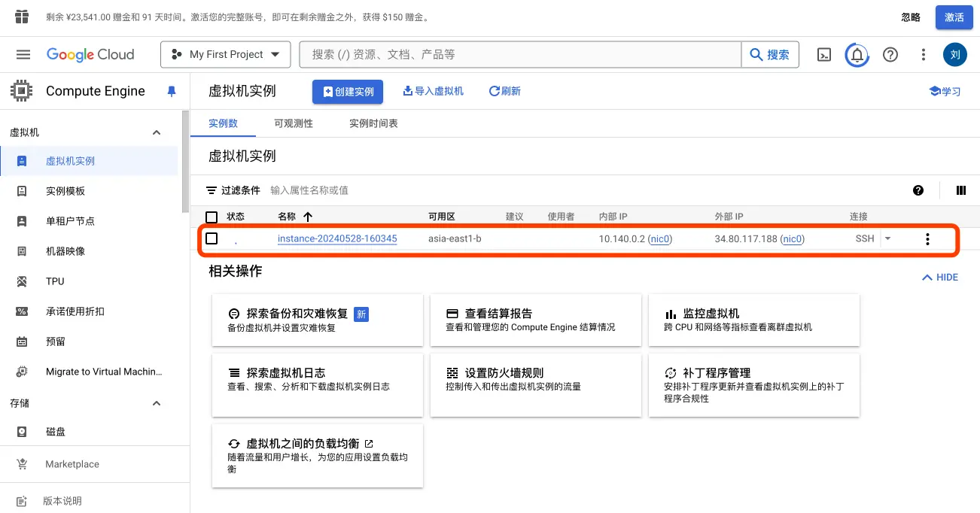The height and width of the screenshot is (513, 980).
Task: Switch to the 可观测性 tab
Action: click(x=294, y=123)
